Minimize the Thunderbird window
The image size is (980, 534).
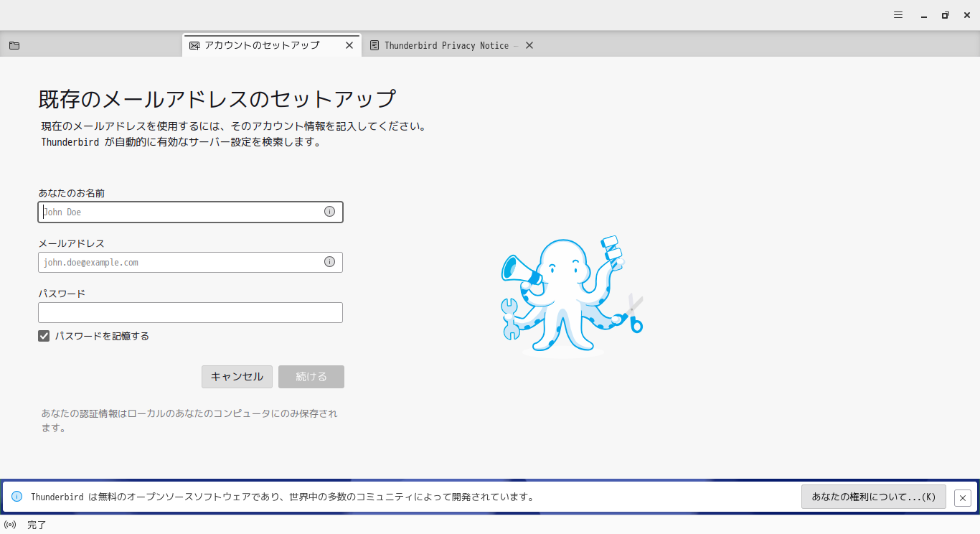[x=924, y=15]
